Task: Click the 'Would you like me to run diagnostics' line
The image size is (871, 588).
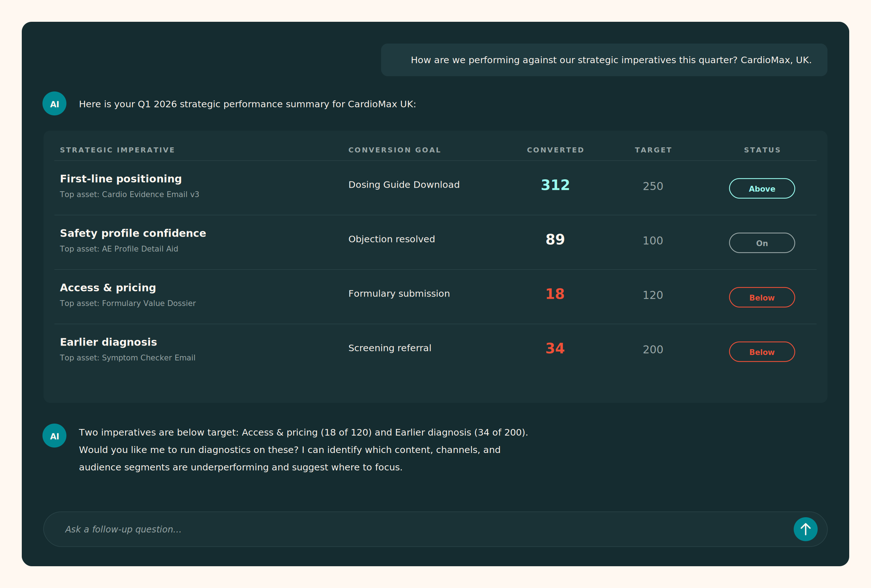Action: tap(290, 450)
